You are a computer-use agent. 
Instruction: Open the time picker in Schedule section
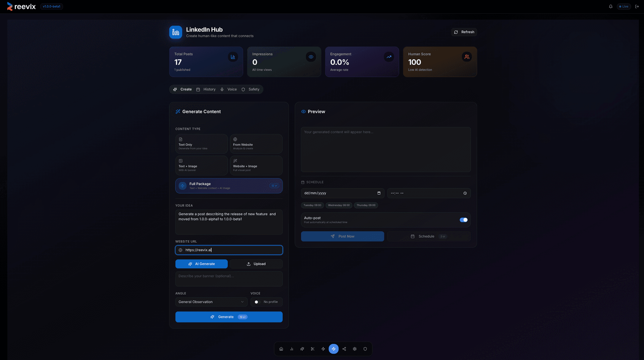pyautogui.click(x=465, y=193)
